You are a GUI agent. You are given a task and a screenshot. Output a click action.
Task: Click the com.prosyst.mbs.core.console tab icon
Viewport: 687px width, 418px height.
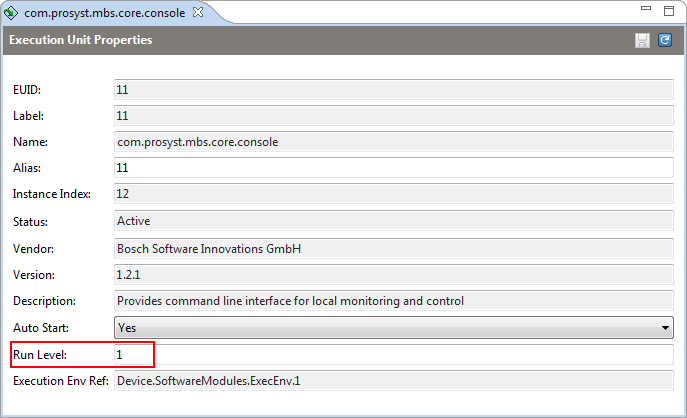pos(11,13)
